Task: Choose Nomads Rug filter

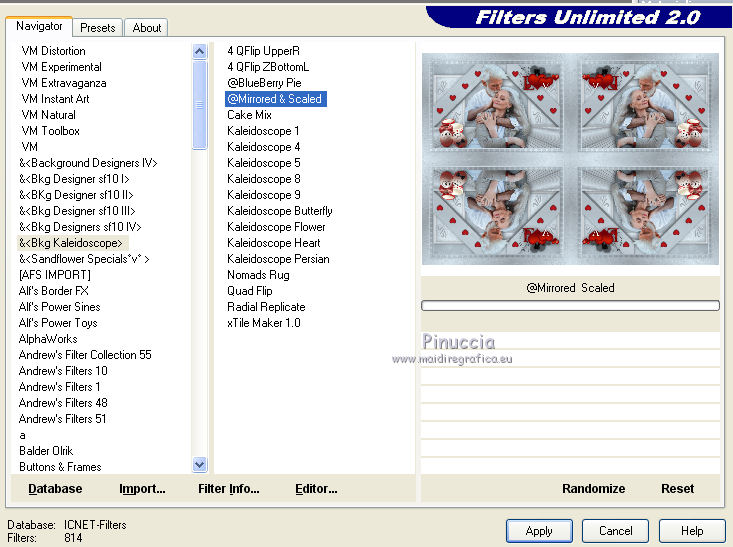Action: (x=258, y=274)
